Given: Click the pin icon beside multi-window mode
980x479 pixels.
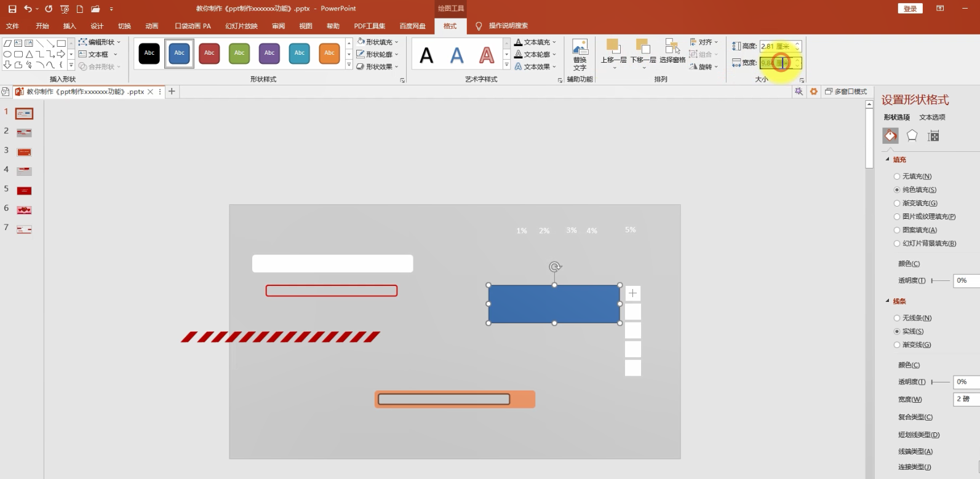Looking at the screenshot, I should (799, 91).
